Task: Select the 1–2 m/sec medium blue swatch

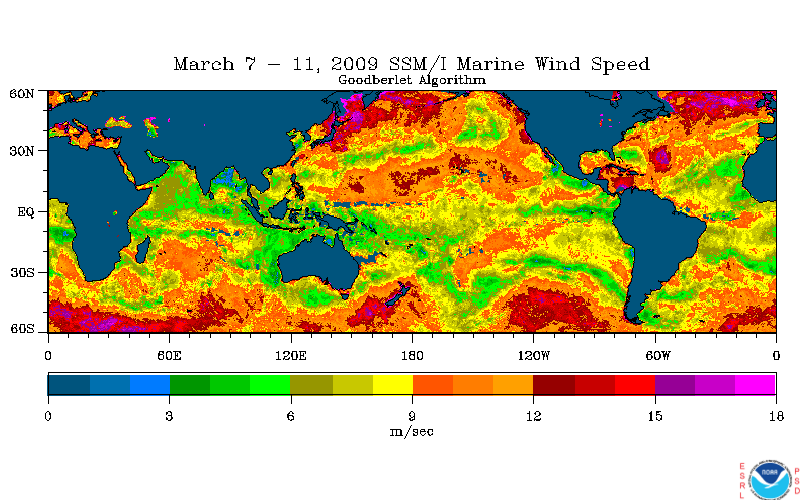Action: coord(110,384)
